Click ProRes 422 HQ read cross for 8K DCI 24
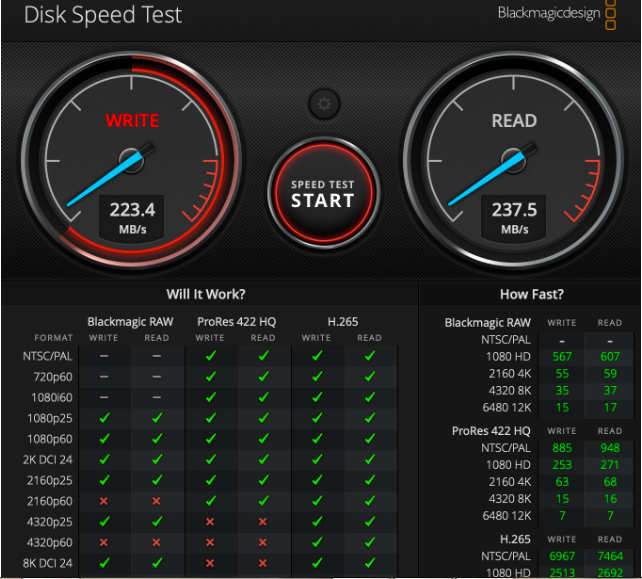This screenshot has height=579, width=642. click(263, 563)
